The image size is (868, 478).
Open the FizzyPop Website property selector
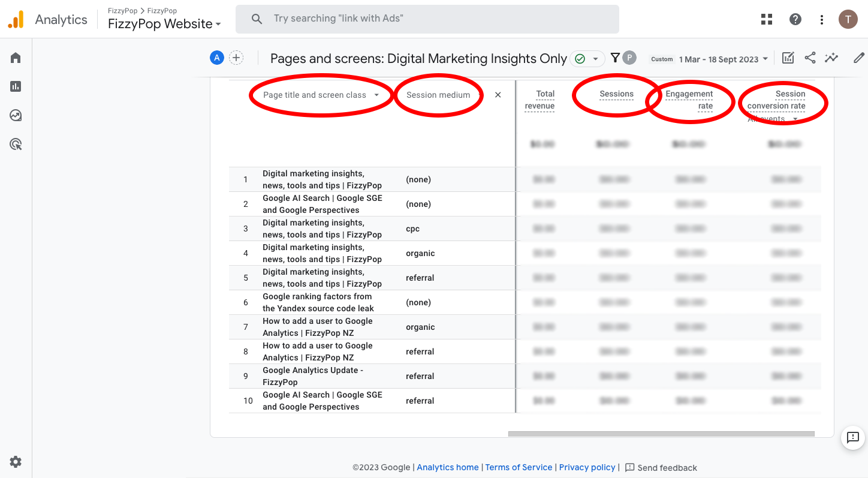tap(164, 24)
